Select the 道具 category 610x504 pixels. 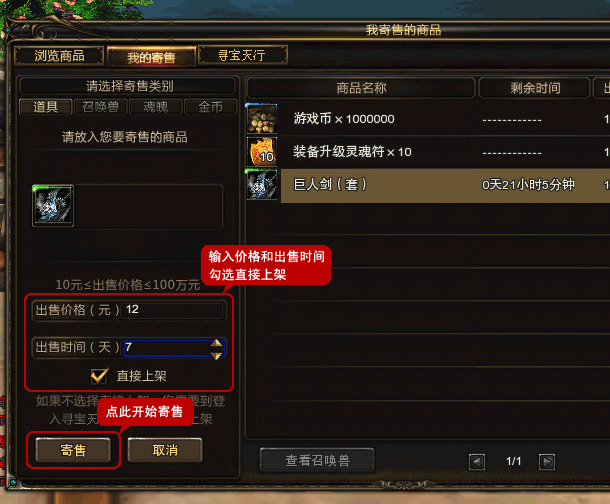pos(46,107)
